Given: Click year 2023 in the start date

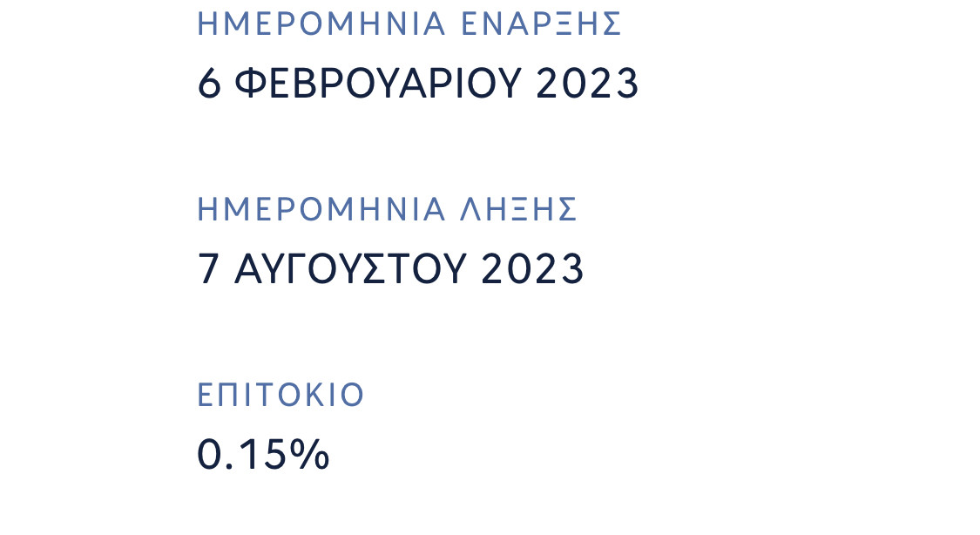Looking at the screenshot, I should click(x=587, y=85).
